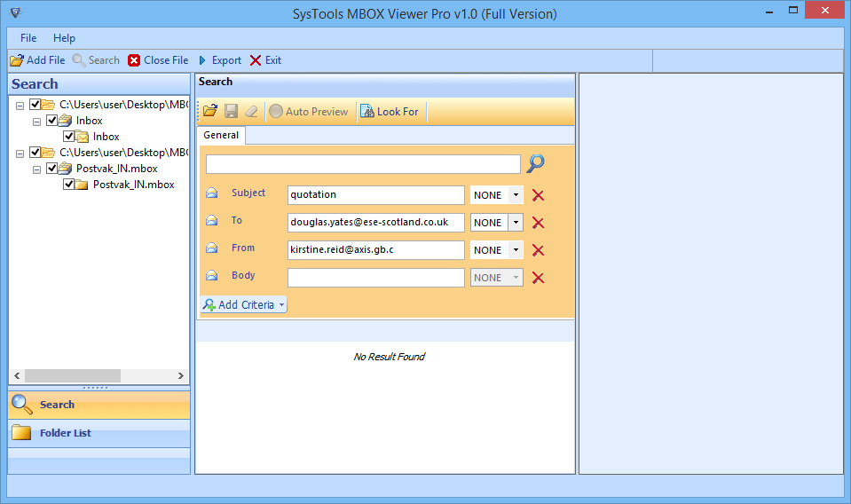Click the eraser clear icon
851x504 pixels.
point(251,111)
